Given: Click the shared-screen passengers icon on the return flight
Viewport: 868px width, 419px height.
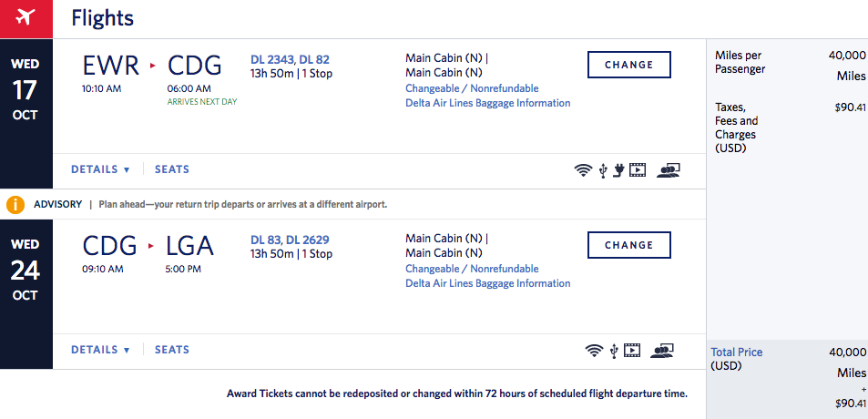Looking at the screenshot, I should [x=662, y=350].
